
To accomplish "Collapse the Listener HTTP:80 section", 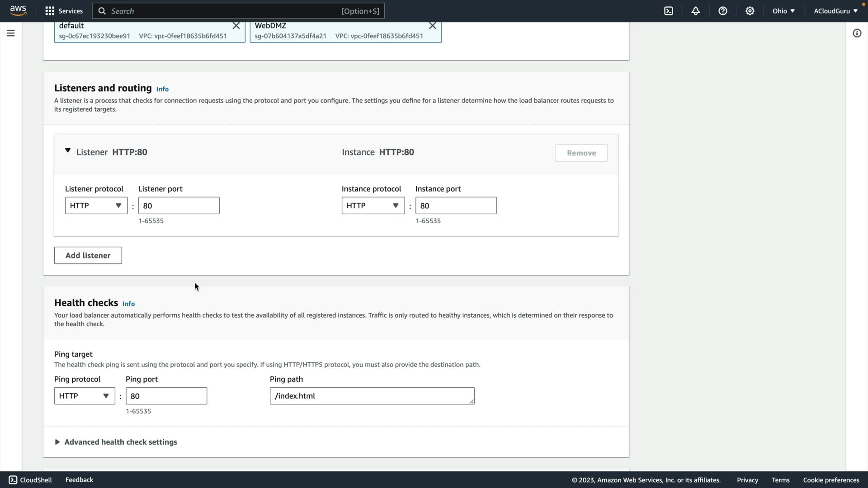I will pos(68,151).
